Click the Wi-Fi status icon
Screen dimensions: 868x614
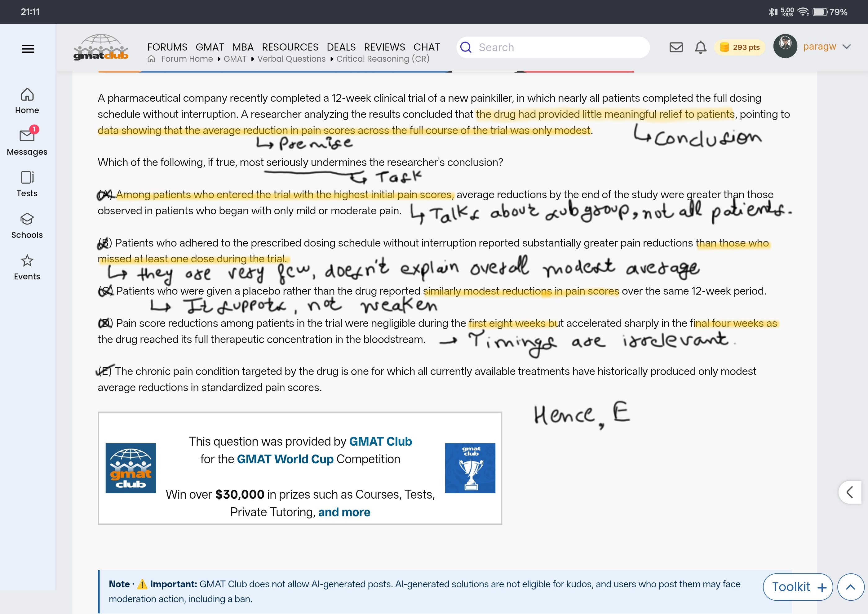tap(803, 12)
